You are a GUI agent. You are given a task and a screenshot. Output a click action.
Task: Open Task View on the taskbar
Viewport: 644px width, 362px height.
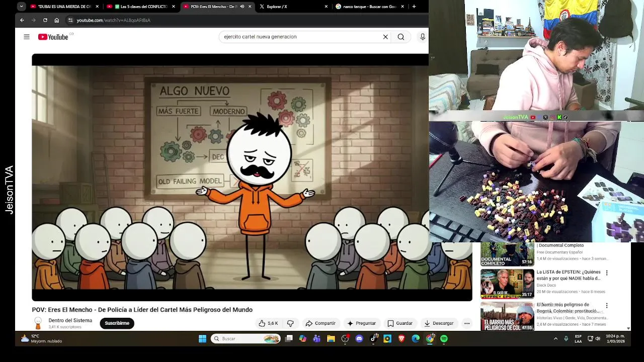click(289, 339)
